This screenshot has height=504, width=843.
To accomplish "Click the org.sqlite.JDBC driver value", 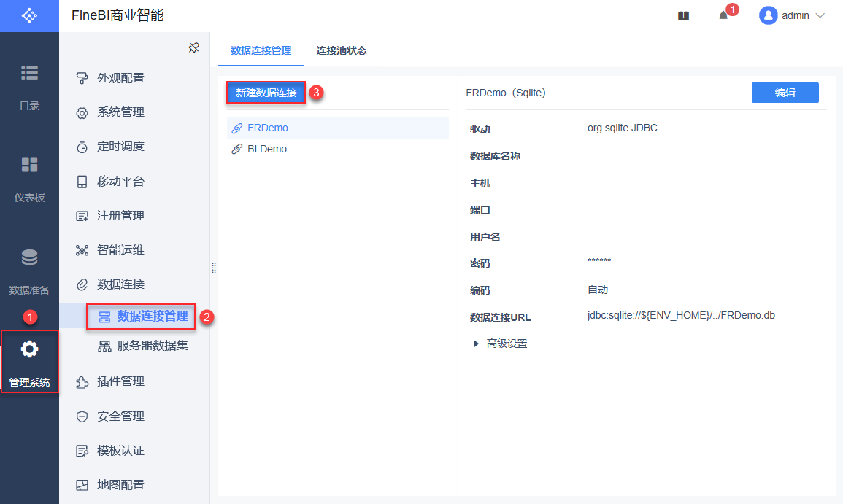I will point(622,128).
